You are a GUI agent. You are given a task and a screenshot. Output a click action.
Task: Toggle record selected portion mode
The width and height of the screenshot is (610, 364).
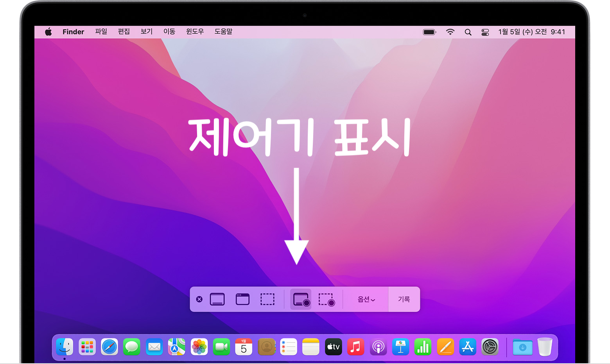tap(327, 299)
